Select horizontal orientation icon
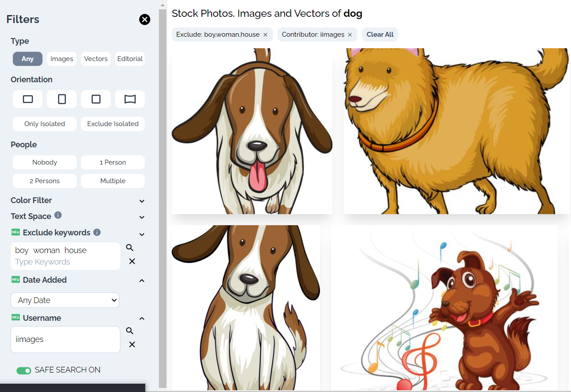Viewport: 571px width, 392px height. (27, 99)
